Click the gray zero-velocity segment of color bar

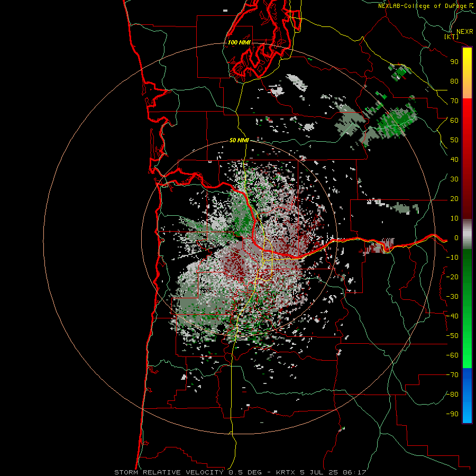[467, 234]
